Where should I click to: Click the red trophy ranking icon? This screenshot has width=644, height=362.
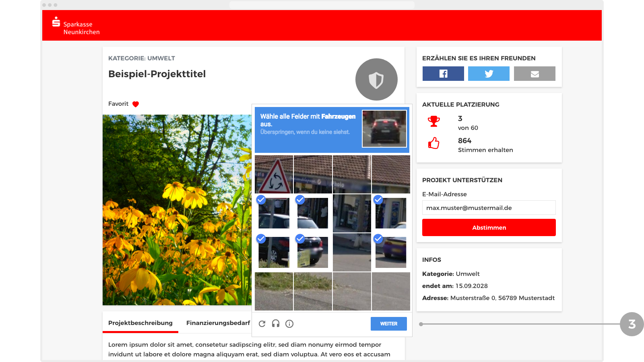coord(434,121)
